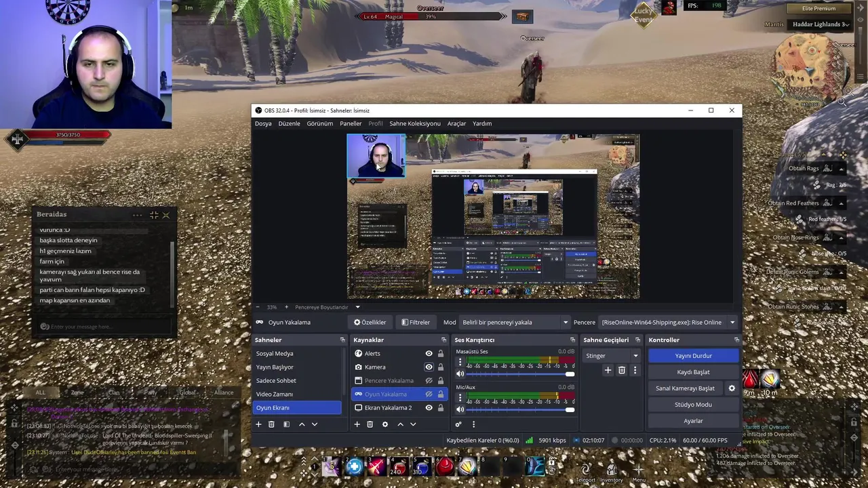The height and width of the screenshot is (488, 868).
Task: Open scene filters icon in Sahneler toolbar
Action: click(286, 424)
